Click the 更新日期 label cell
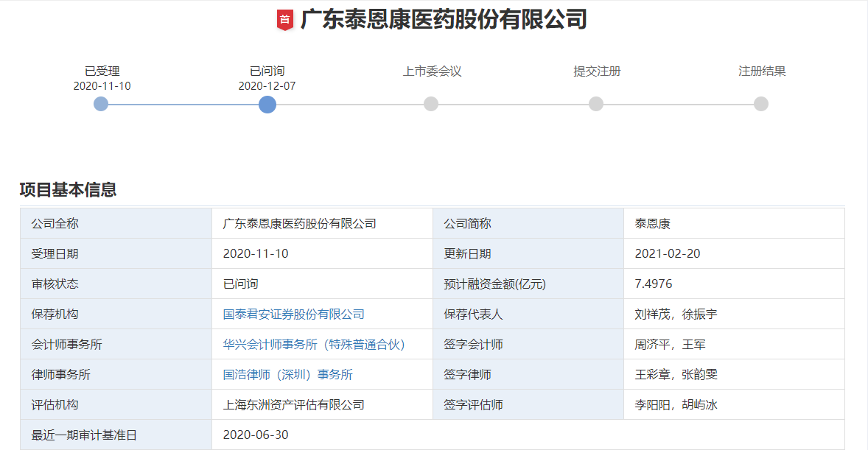The width and height of the screenshot is (868, 450). click(x=528, y=253)
